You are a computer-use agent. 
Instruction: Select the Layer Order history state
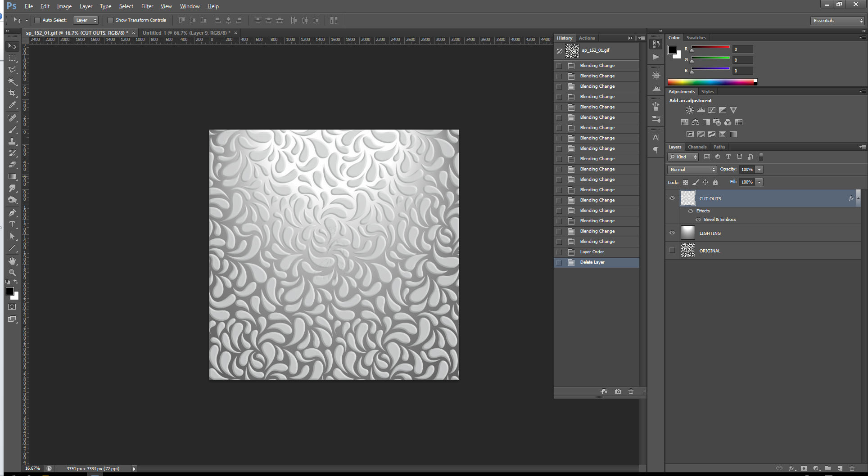coord(597,252)
